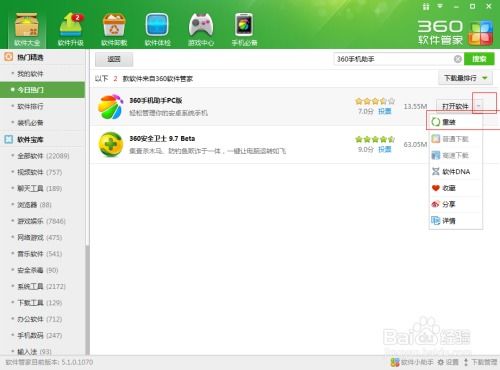Open the 软件升级 software upgrade icon
The image size is (500, 370).
tap(71, 30)
